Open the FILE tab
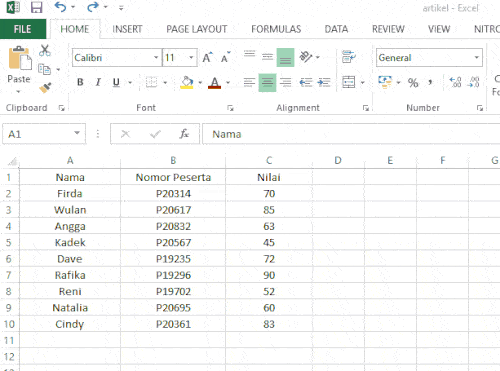 tap(23, 29)
